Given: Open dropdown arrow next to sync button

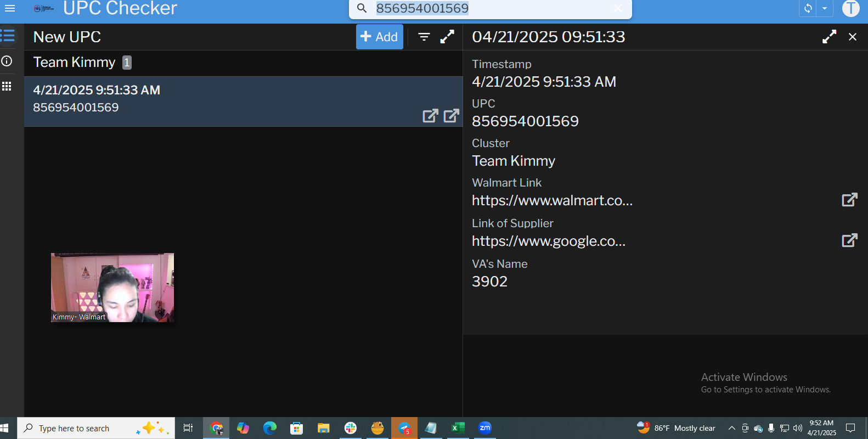Looking at the screenshot, I should [824, 8].
